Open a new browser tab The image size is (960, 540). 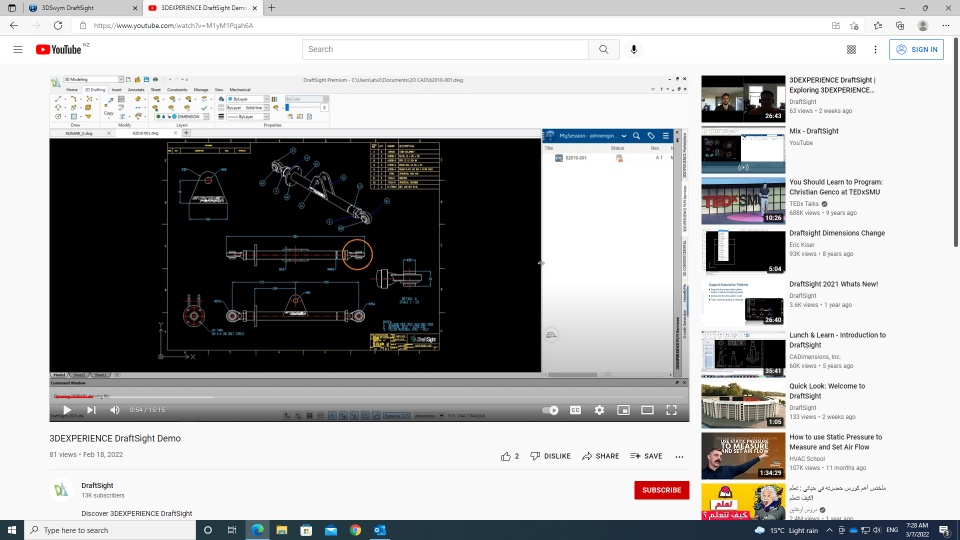271,8
